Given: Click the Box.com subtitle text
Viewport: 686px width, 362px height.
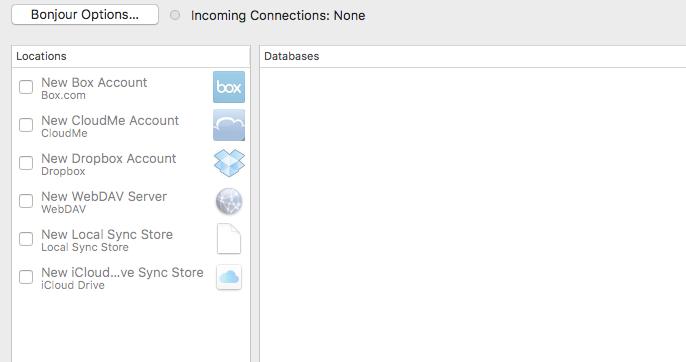Looking at the screenshot, I should (x=63, y=95).
